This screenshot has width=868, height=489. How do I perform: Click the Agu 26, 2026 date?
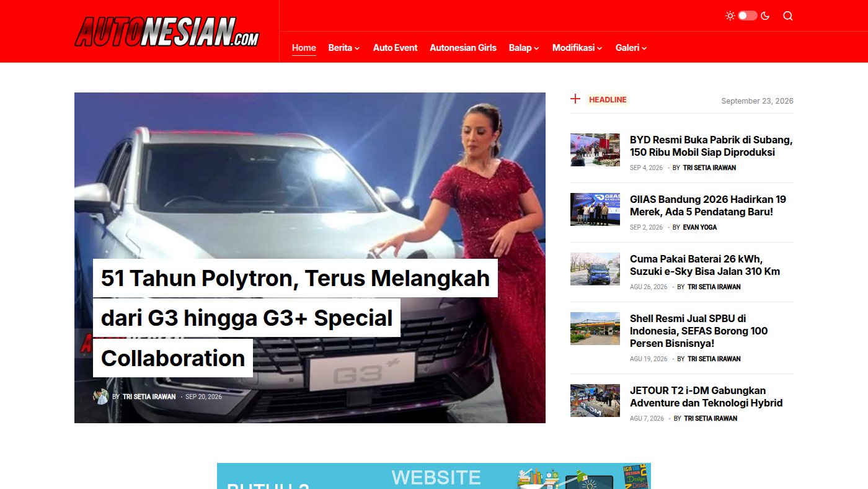click(x=649, y=287)
